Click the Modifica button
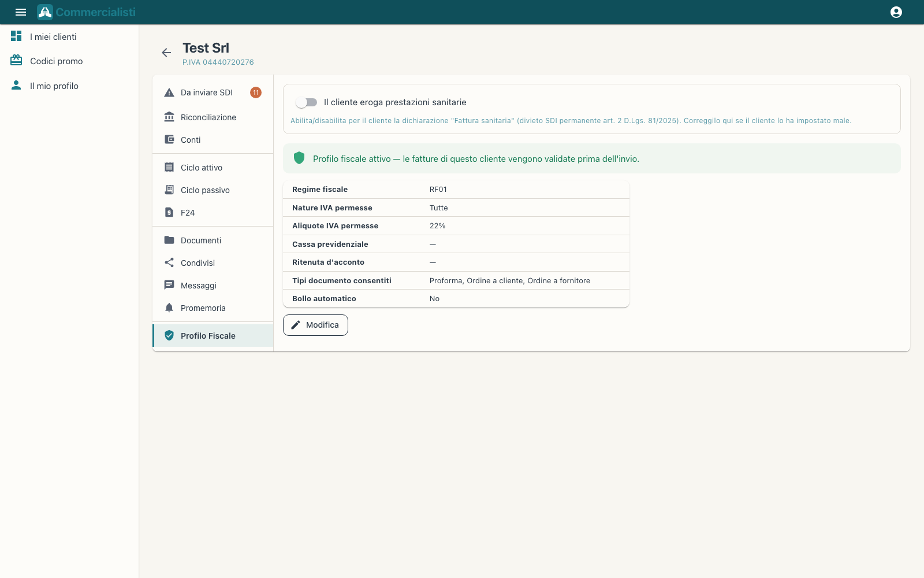924x578 pixels. (x=315, y=325)
